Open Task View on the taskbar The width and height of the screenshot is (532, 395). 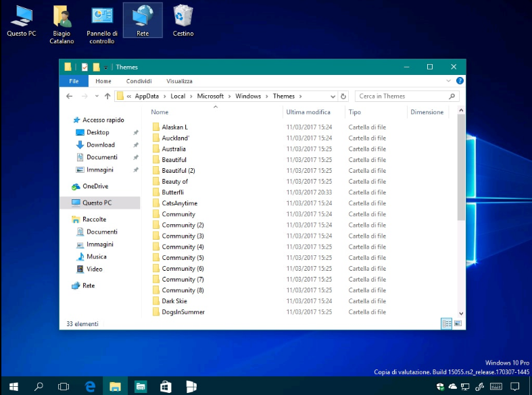pyautogui.click(x=64, y=386)
